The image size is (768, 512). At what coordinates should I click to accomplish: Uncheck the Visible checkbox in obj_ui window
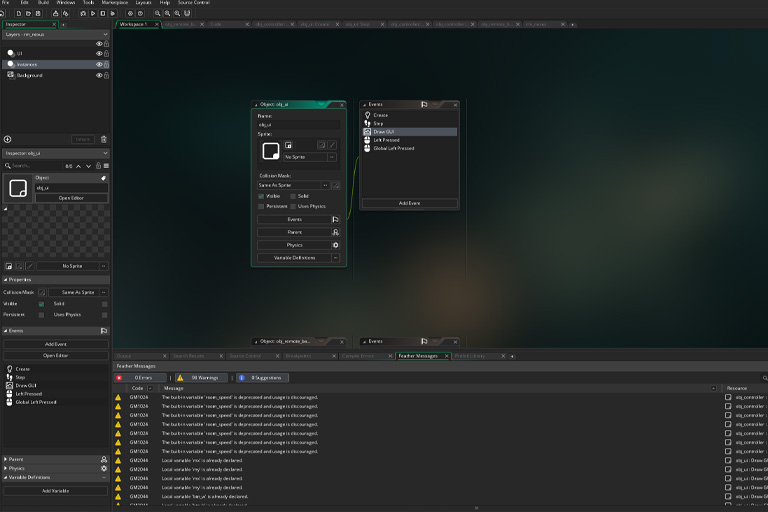click(261, 196)
